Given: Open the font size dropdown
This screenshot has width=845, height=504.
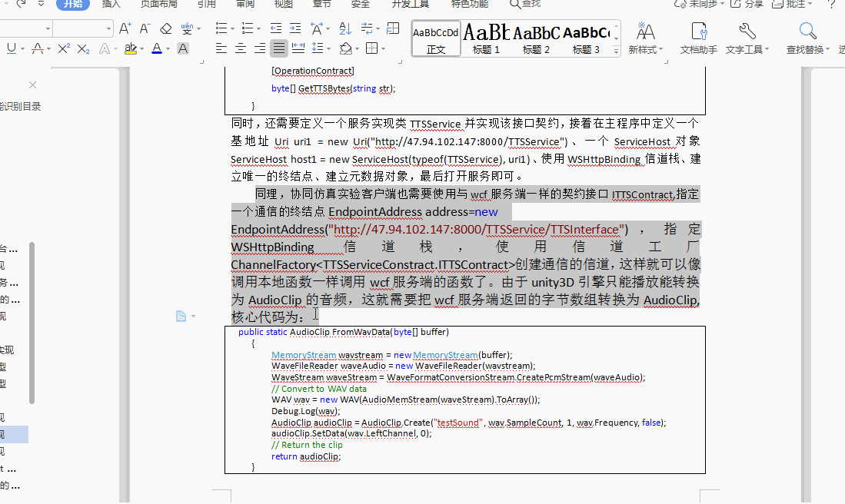Looking at the screenshot, I should coord(109,28).
